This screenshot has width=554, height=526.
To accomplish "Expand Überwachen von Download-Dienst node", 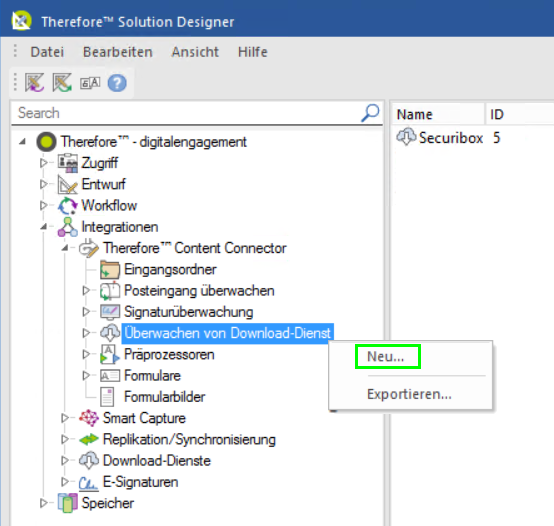I will (86, 333).
